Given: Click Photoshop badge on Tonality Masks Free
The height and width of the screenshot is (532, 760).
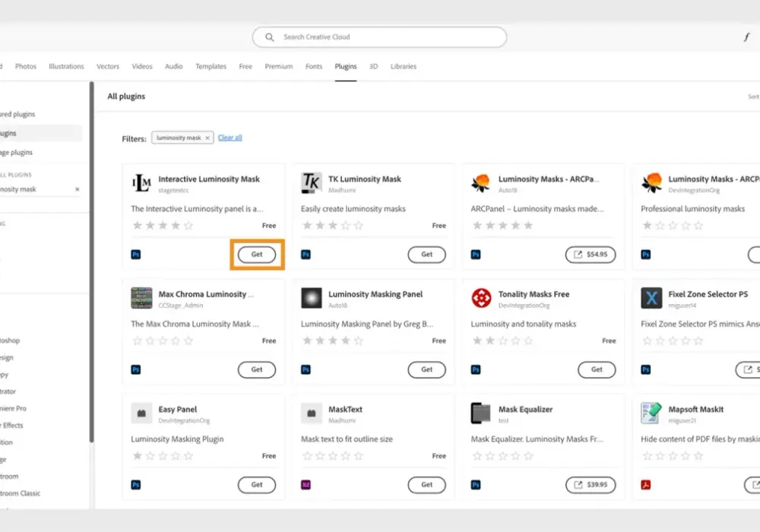Looking at the screenshot, I should tap(476, 369).
